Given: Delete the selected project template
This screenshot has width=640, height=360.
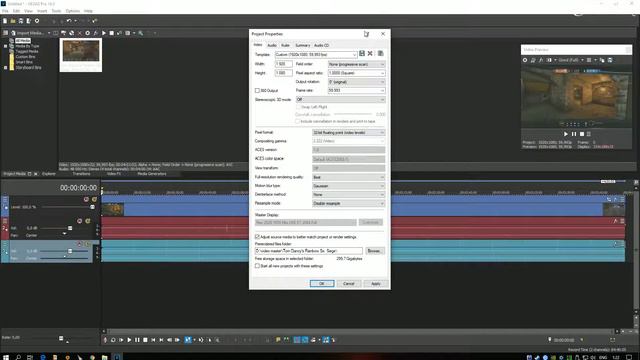Looking at the screenshot, I should point(370,53).
